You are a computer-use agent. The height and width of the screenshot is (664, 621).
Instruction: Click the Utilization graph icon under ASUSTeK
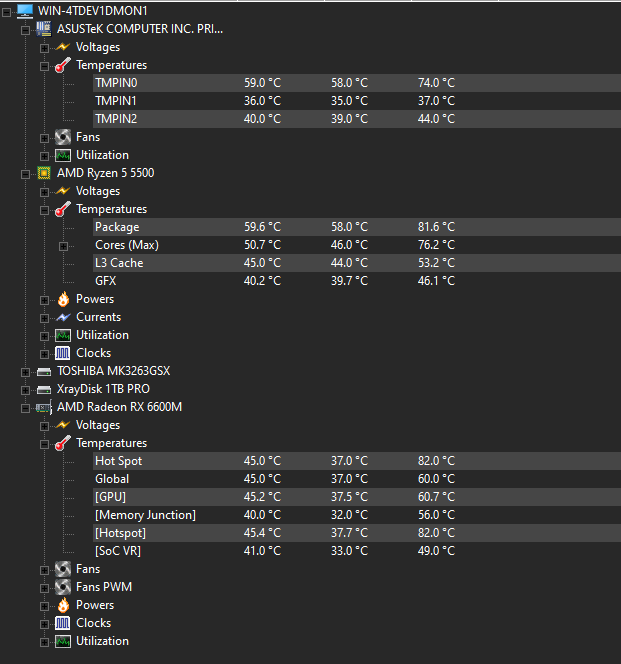[x=63, y=155]
